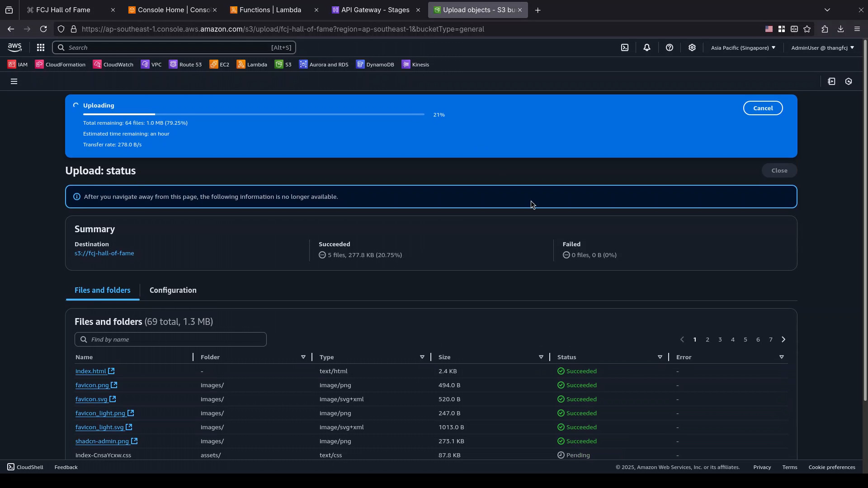Open the browser extensions icon
868x488 pixels.
tap(825, 29)
